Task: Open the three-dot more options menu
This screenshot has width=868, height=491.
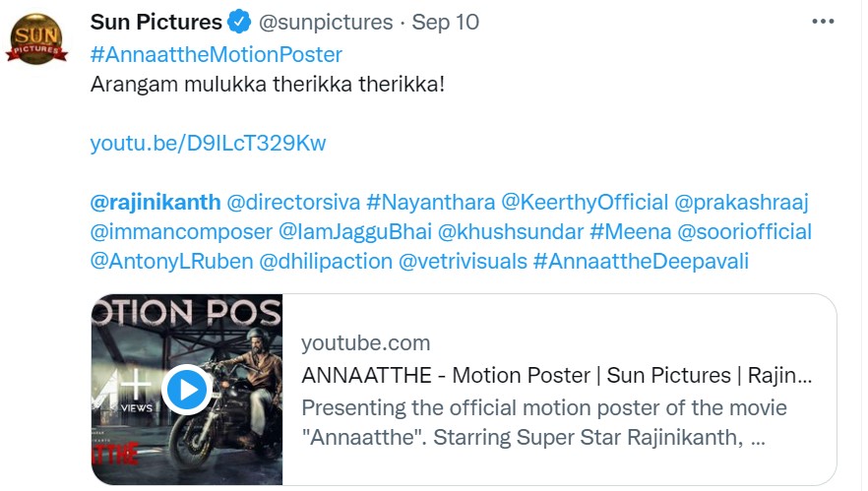Action: [823, 22]
